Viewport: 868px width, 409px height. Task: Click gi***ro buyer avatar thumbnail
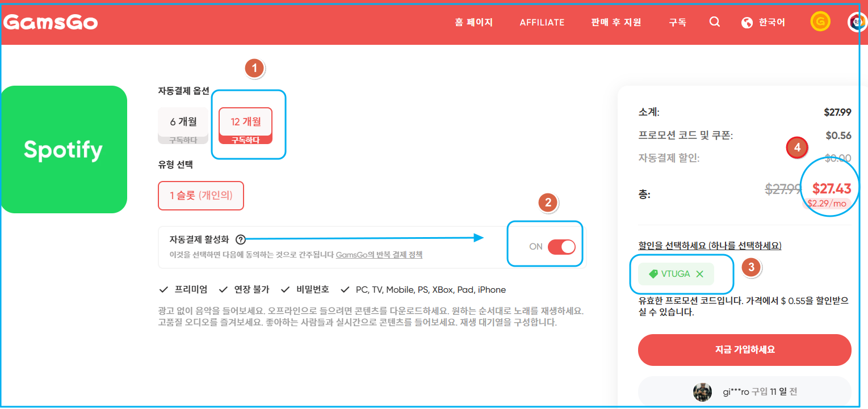(702, 392)
